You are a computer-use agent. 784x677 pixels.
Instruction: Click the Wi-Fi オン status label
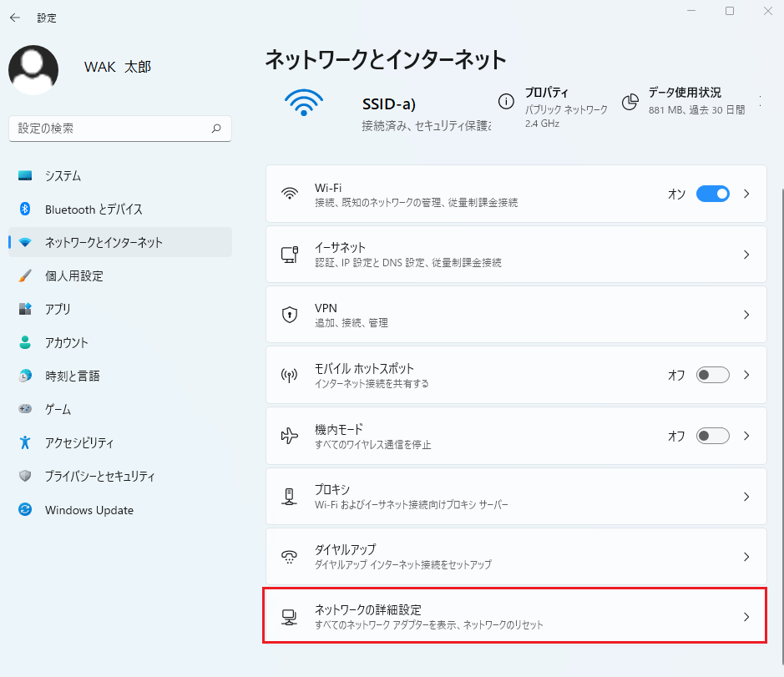[x=676, y=194]
